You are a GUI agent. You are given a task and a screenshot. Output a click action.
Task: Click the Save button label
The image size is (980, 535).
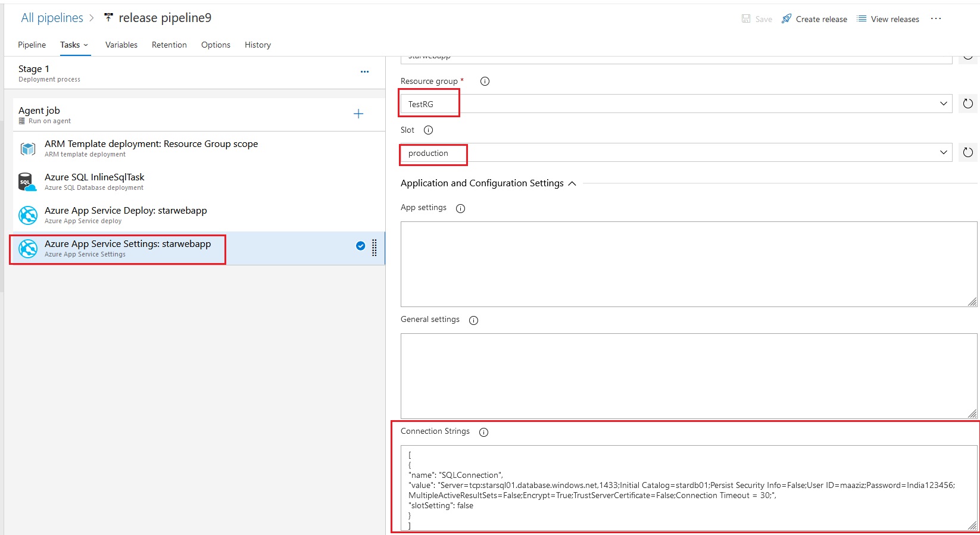click(x=764, y=19)
